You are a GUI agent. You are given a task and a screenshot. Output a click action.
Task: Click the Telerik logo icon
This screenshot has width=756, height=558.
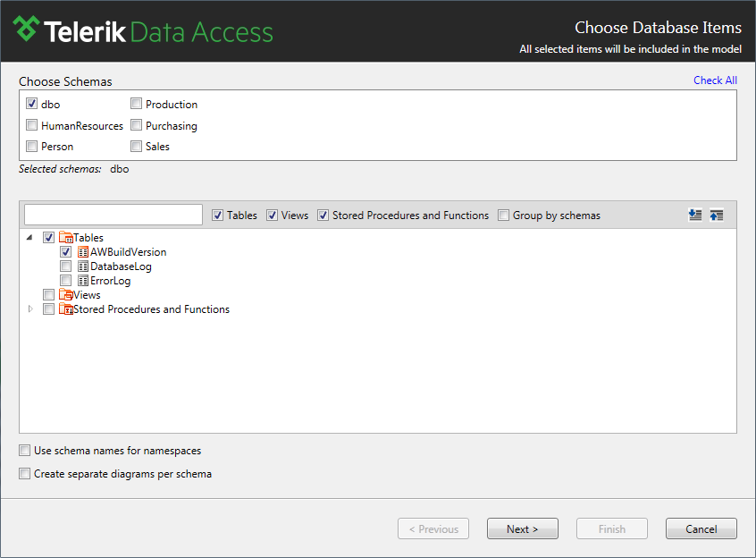26,29
